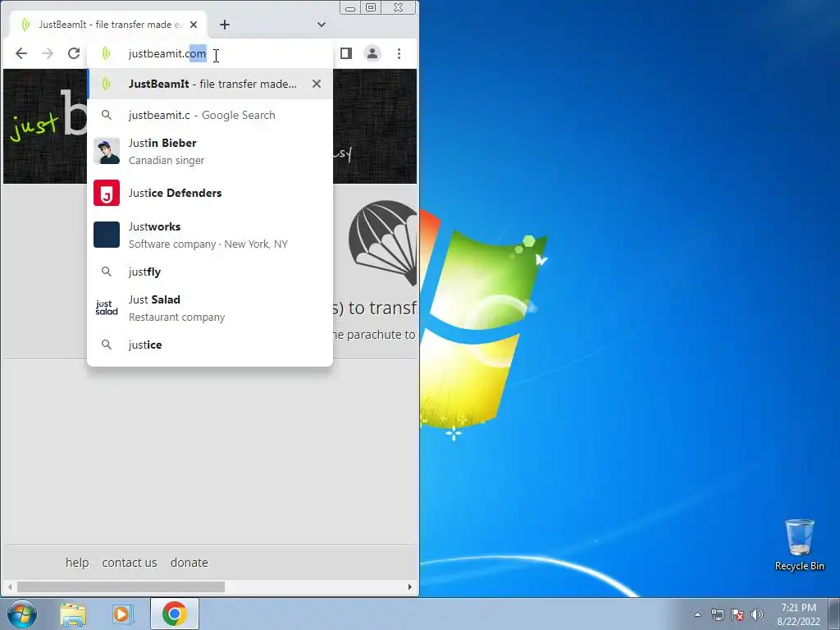Image resolution: width=840 pixels, height=630 pixels.
Task: Choose the justfly search suggestion
Action: tap(209, 272)
